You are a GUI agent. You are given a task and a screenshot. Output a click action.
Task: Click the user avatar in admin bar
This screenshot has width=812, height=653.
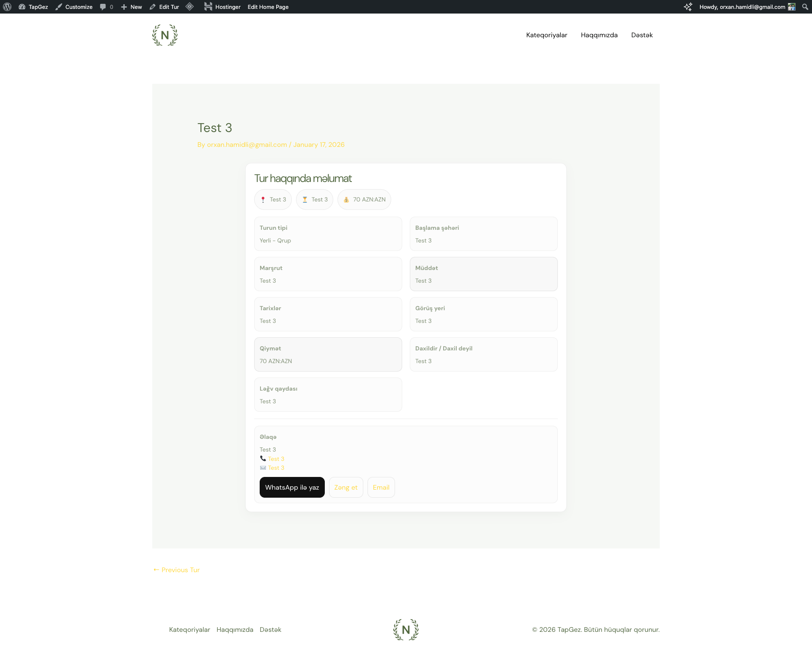click(792, 7)
